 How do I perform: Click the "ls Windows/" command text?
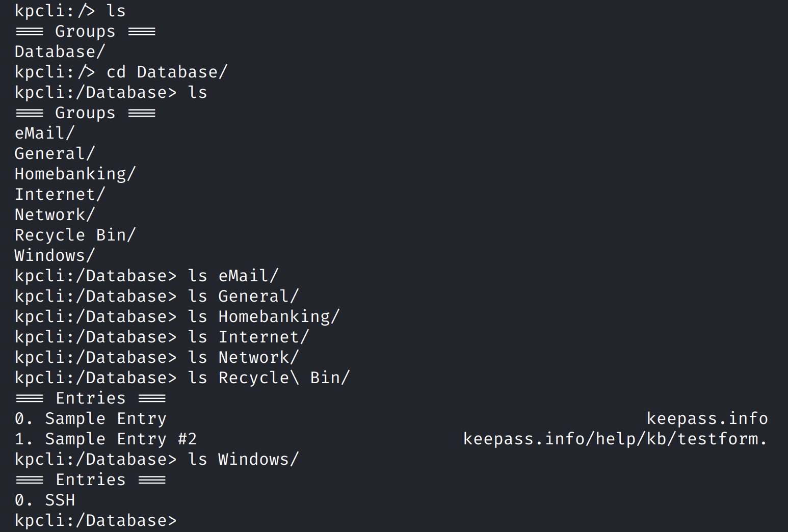pos(243,459)
